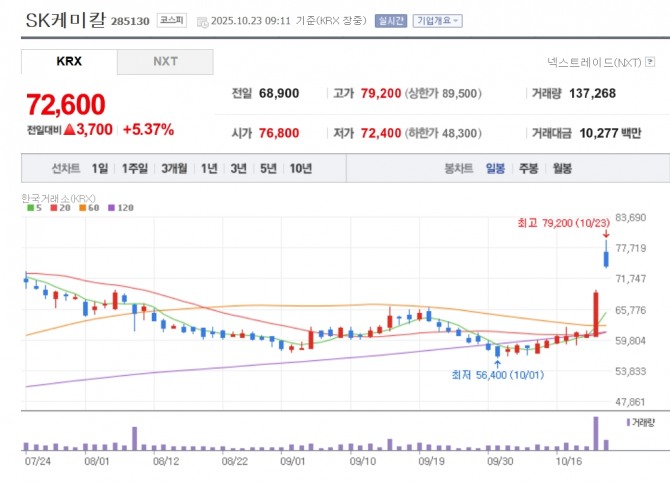Click the 실시간 real-time badge

click(x=391, y=21)
